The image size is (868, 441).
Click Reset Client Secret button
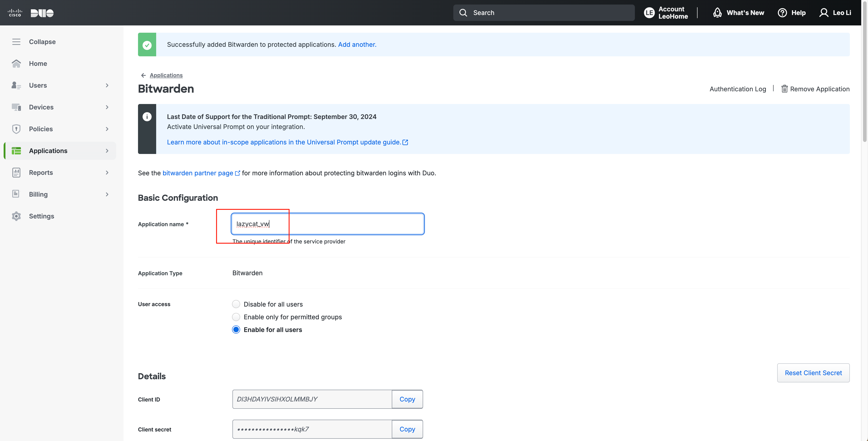[x=813, y=373]
